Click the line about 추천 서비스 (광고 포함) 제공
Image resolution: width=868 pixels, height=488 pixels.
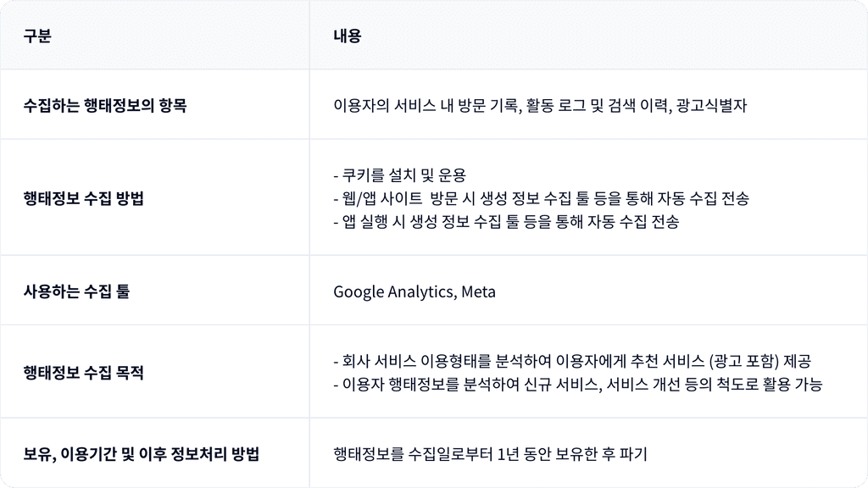coord(572,361)
